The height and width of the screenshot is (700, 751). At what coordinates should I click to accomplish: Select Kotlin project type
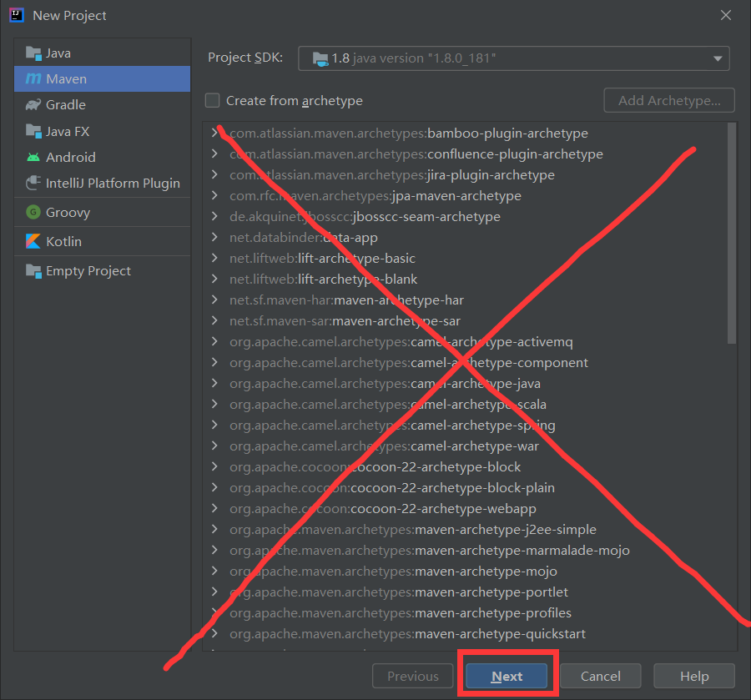102,241
